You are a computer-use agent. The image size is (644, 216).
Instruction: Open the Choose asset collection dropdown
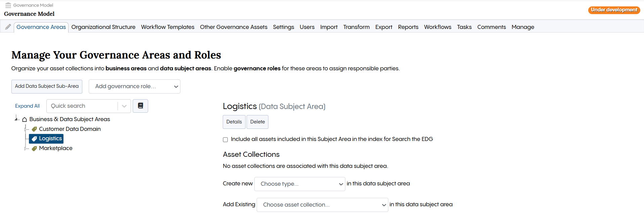click(x=322, y=205)
